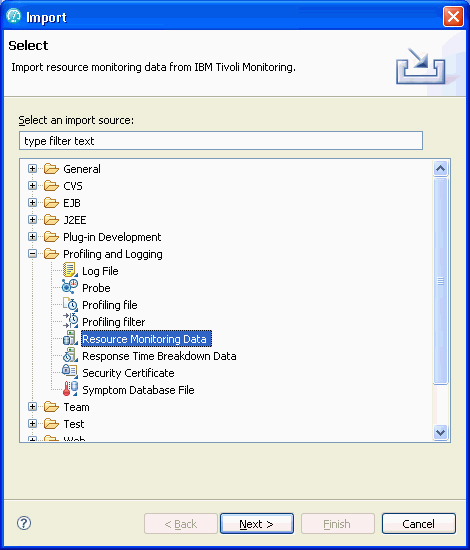The width and height of the screenshot is (470, 550).
Task: Expand the Plug-in Development category
Action: click(32, 237)
